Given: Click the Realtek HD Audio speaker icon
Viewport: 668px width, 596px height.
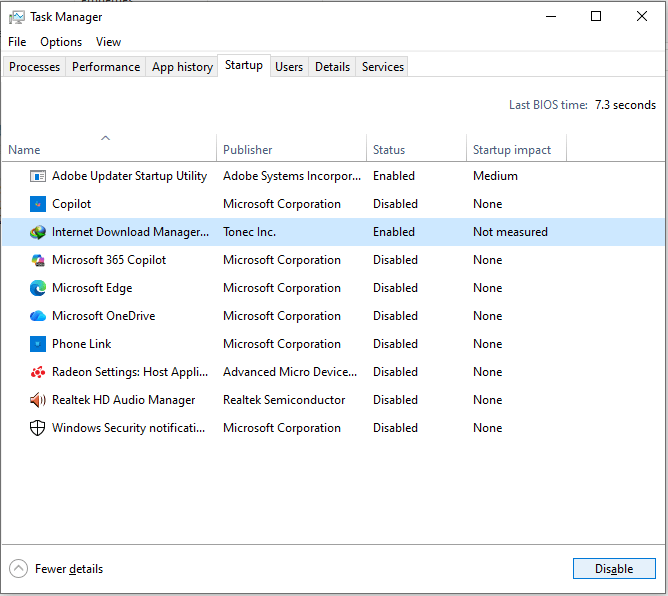Looking at the screenshot, I should coord(38,400).
